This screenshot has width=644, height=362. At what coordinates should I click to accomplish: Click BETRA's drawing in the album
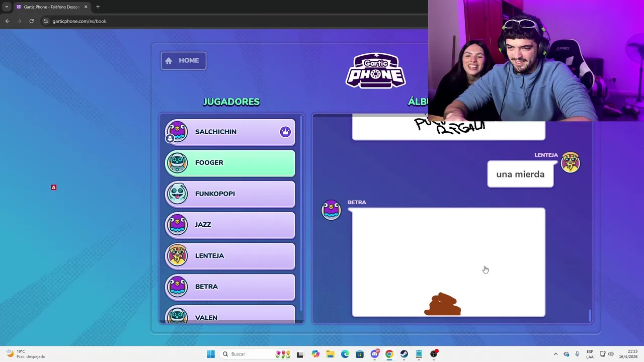448,262
